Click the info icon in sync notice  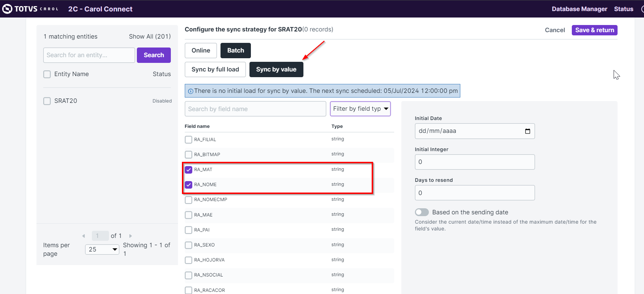point(190,91)
